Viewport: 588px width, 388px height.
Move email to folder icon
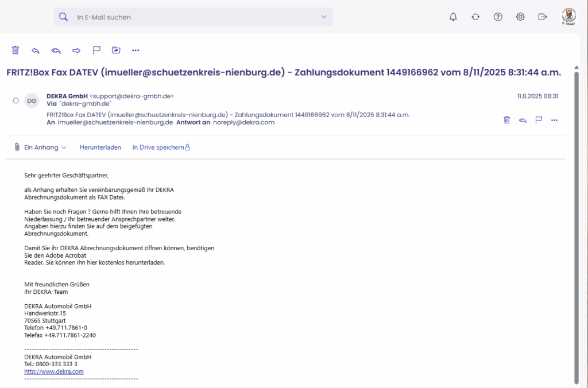(x=116, y=51)
